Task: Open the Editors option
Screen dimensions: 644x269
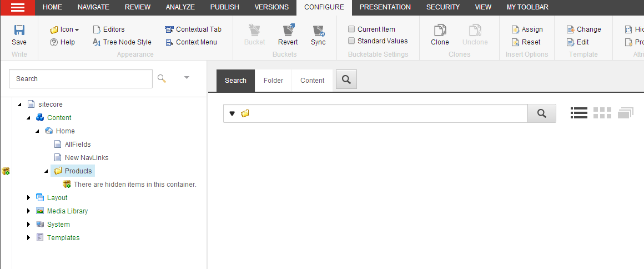Action: click(x=109, y=29)
